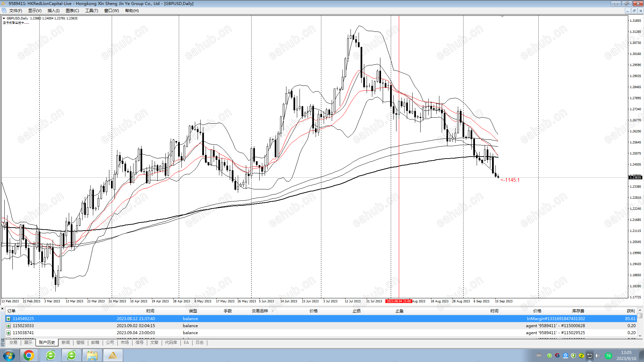Click the red 2023.08.04 21:00 date marker
Screen dimensions: 644x362
click(398, 301)
